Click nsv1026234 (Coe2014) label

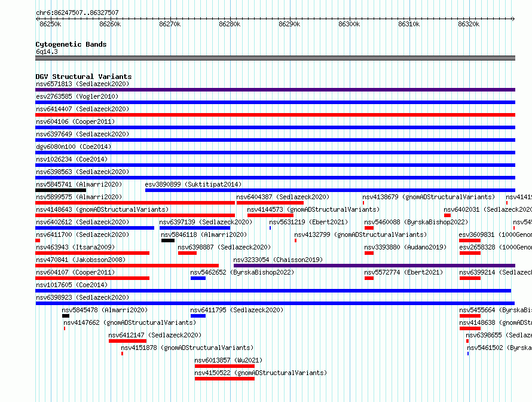coord(72,159)
